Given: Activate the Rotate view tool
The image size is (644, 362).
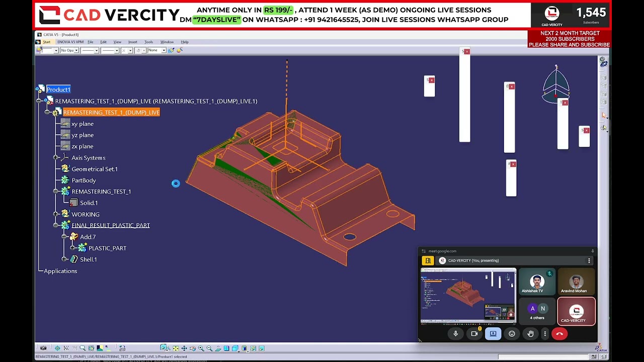Looking at the screenshot, I should 193,348.
